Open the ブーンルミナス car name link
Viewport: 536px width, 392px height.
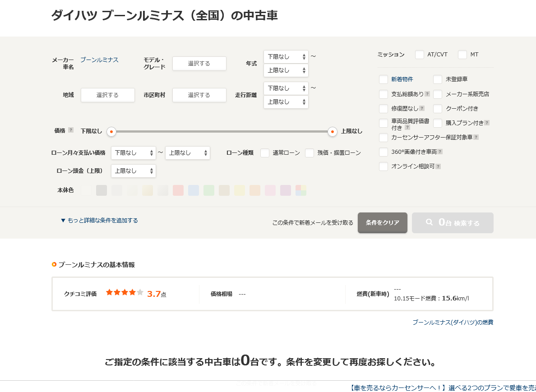[x=99, y=60]
